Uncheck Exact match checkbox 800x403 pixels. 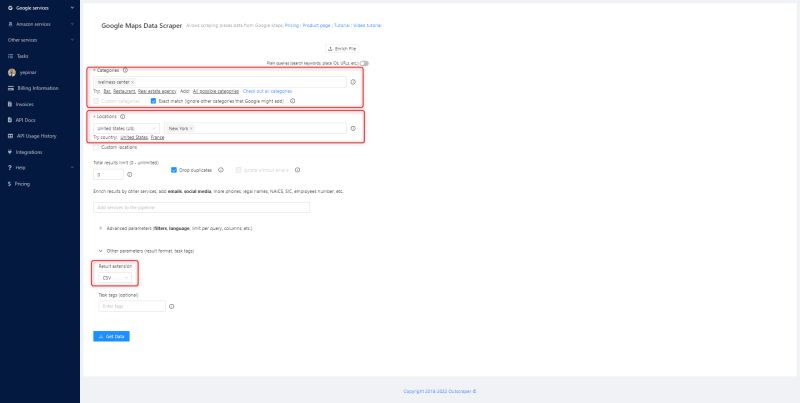coord(154,101)
